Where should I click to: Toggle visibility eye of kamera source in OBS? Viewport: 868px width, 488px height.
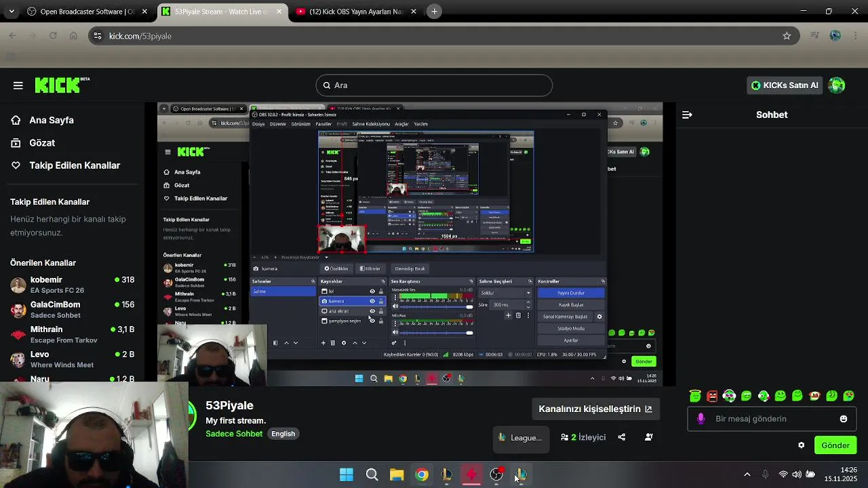pyautogui.click(x=372, y=301)
